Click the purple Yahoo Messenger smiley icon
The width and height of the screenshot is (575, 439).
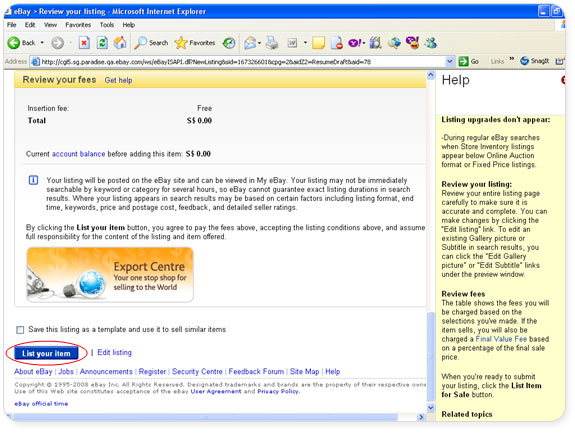412,43
